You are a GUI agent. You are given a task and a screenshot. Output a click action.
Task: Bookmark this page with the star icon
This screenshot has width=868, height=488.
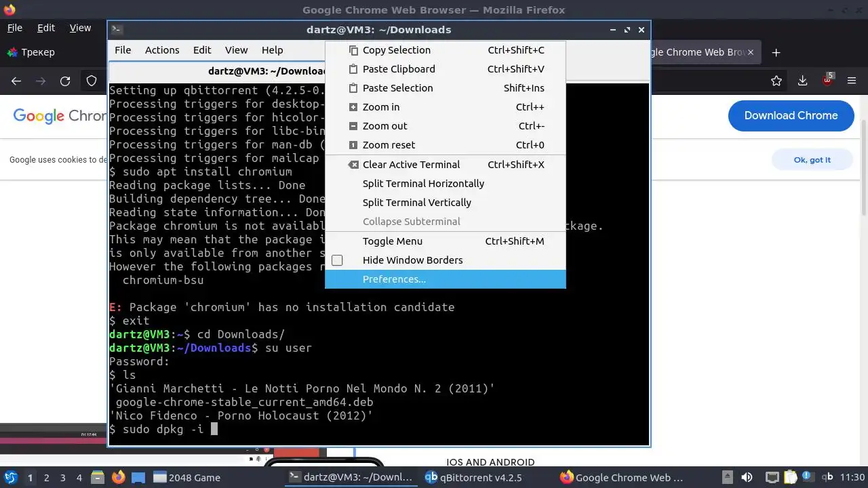(776, 81)
